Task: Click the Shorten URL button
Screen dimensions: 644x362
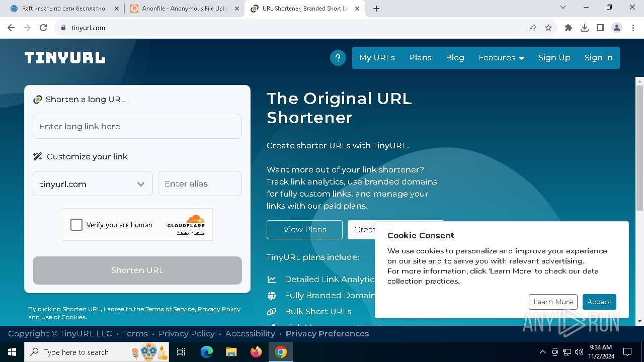Action: pos(137,270)
